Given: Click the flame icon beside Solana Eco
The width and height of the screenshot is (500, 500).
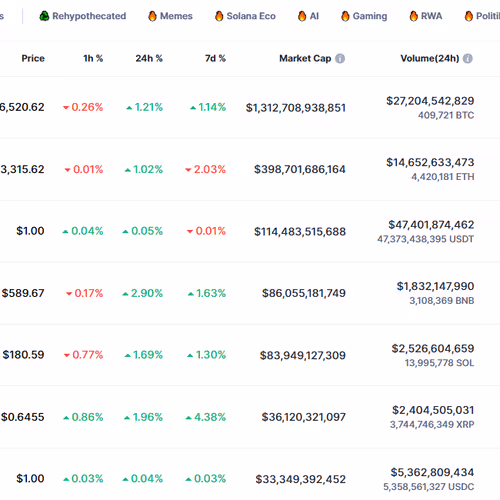Looking at the screenshot, I should (219, 16).
